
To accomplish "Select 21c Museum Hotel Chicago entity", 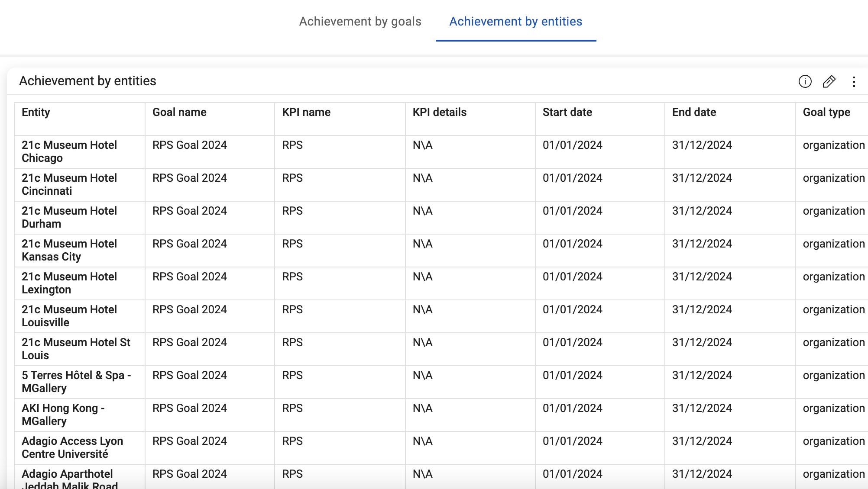I will (69, 151).
